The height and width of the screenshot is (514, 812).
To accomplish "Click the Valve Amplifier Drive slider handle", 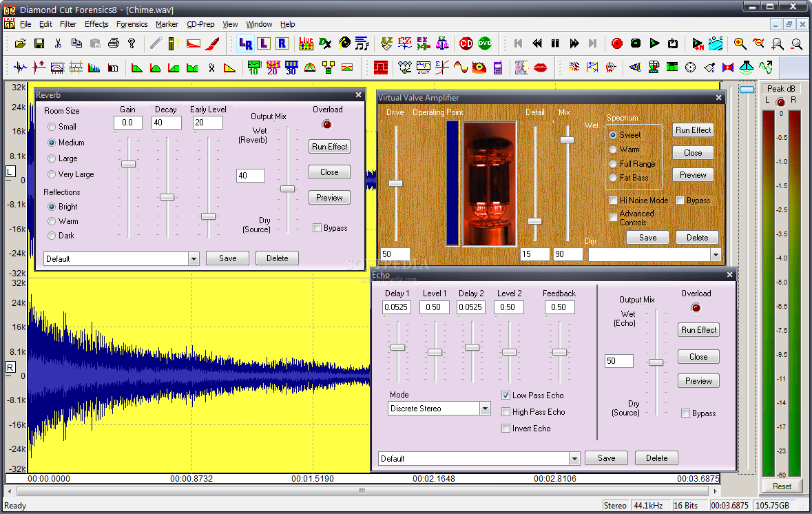I will tap(395, 183).
